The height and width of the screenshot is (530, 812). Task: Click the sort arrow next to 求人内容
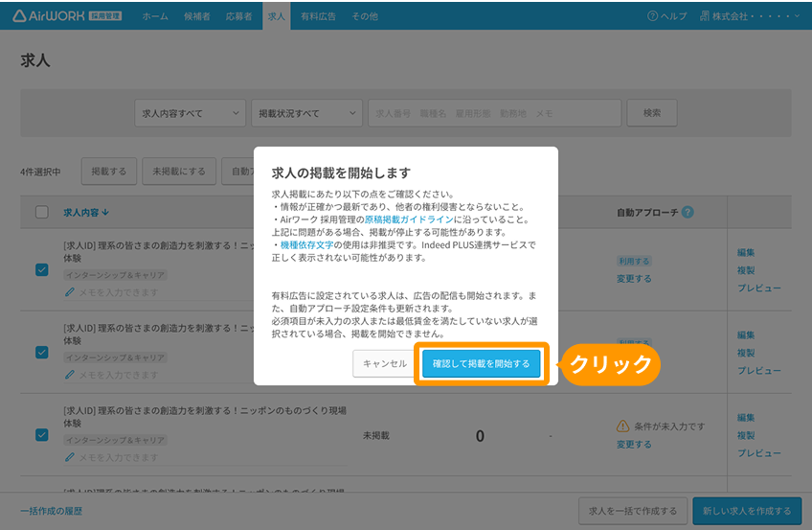(105, 213)
